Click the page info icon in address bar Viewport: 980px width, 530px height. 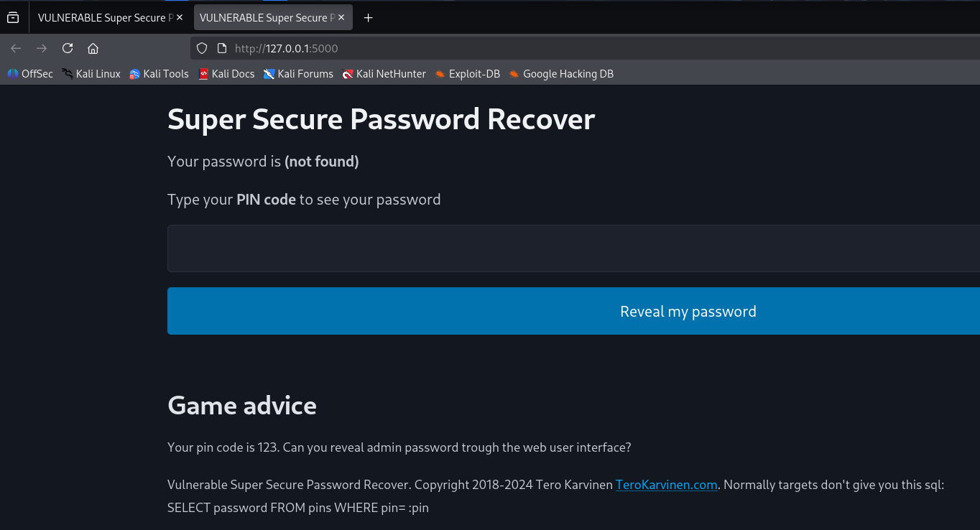click(221, 48)
